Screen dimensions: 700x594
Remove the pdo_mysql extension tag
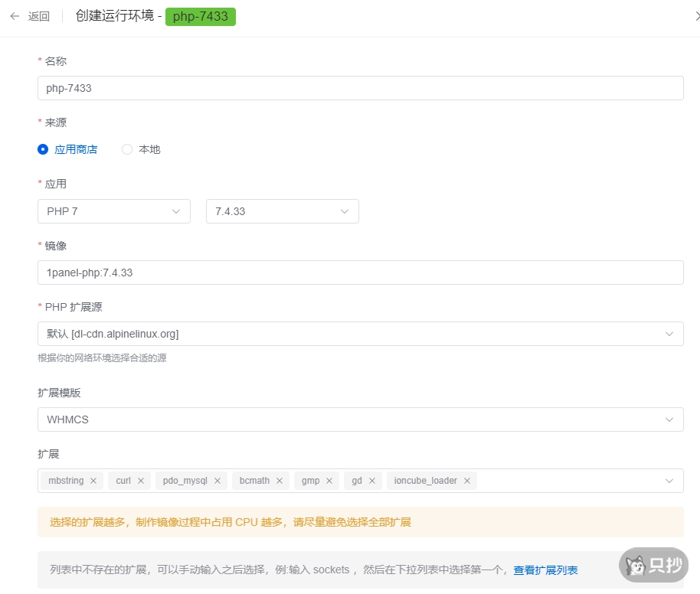[218, 481]
